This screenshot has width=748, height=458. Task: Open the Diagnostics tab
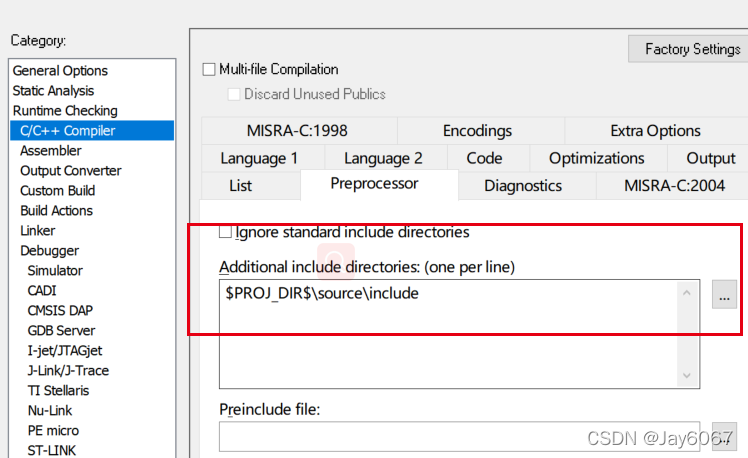pyautogui.click(x=527, y=186)
